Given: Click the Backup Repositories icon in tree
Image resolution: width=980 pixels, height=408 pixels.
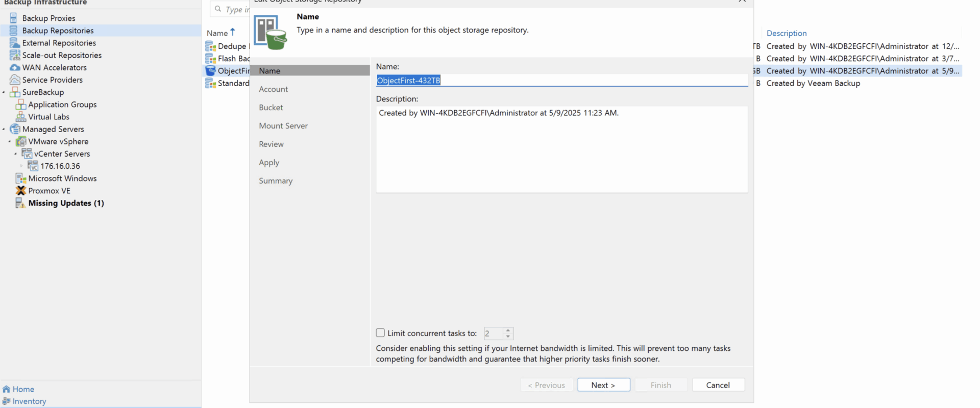Looking at the screenshot, I should [14, 31].
